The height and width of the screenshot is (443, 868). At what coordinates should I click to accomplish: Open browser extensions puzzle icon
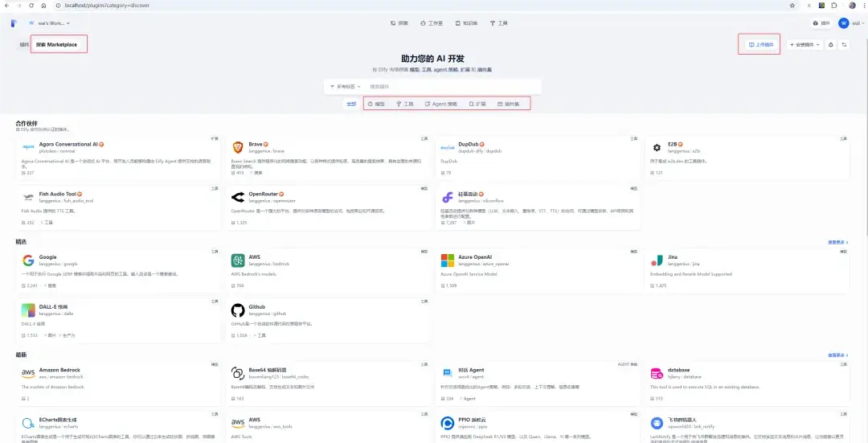[833, 6]
